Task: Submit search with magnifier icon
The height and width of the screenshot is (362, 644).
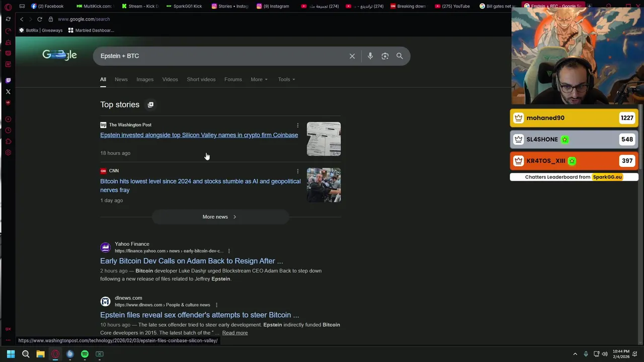Action: click(x=399, y=56)
